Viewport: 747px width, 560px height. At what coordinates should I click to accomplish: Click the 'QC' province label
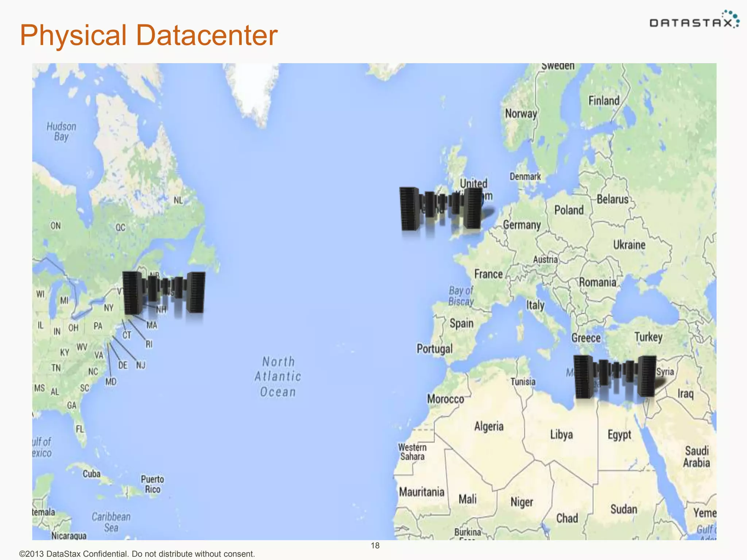(x=120, y=227)
